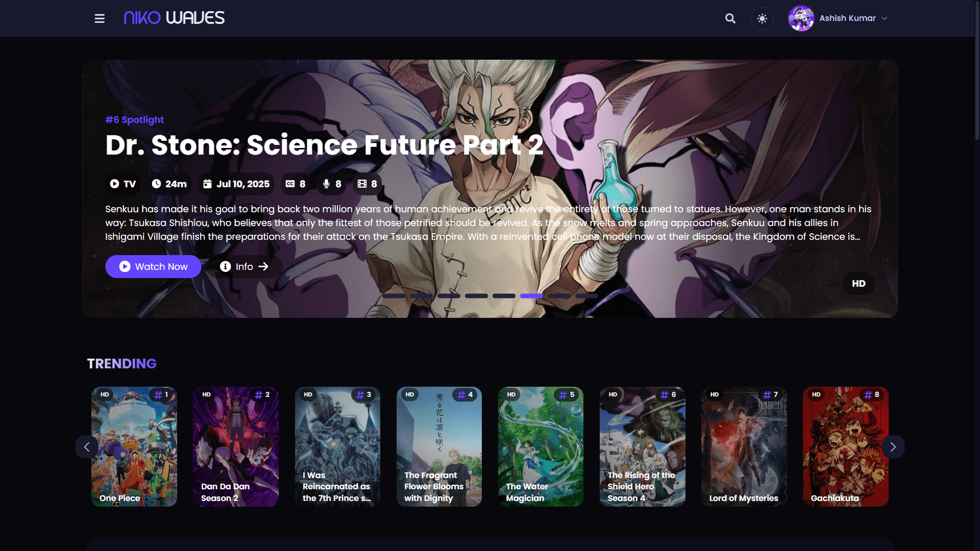The image size is (980, 551).
Task: Click HD badge on Gachiakuta card
Action: point(816,394)
